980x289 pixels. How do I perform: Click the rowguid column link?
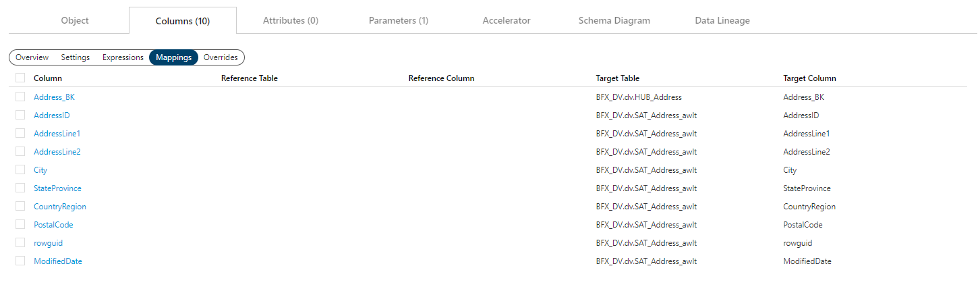pos(48,243)
